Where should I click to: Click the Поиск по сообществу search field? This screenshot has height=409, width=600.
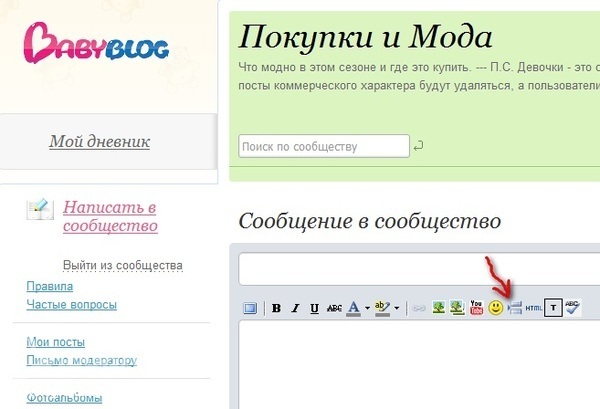coord(323,147)
